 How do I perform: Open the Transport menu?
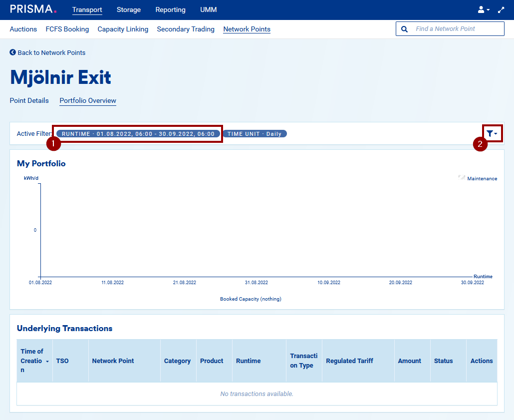tap(87, 10)
